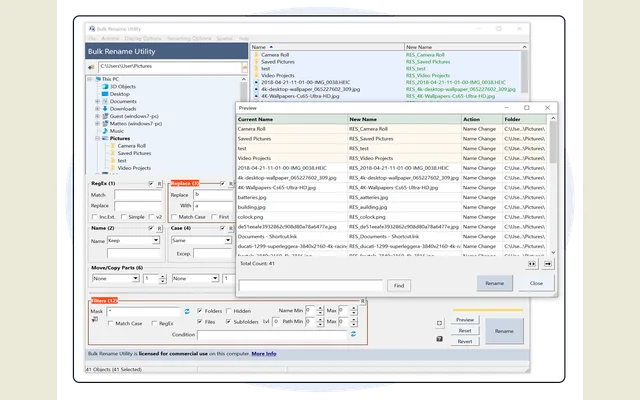Click the square icon left of Preview button
This screenshot has height=400, width=640.
[439, 323]
